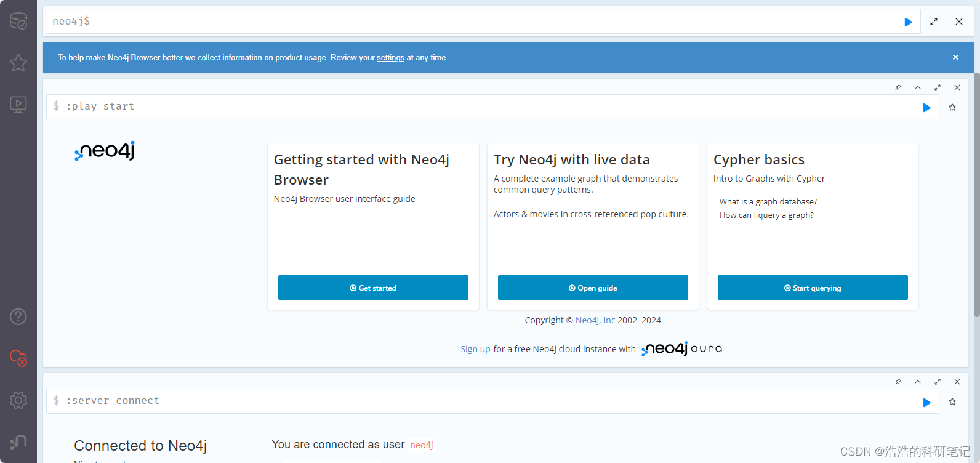Expand the main editor to fullscreen
980x463 pixels.
(x=934, y=22)
